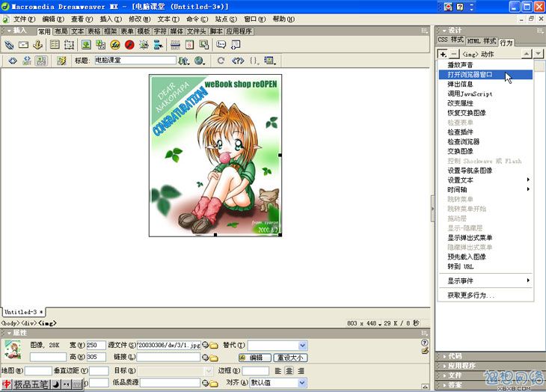Image resolution: width=546 pixels, height=392 pixels.
Task: Insert an Email Link
Action: tap(24, 45)
